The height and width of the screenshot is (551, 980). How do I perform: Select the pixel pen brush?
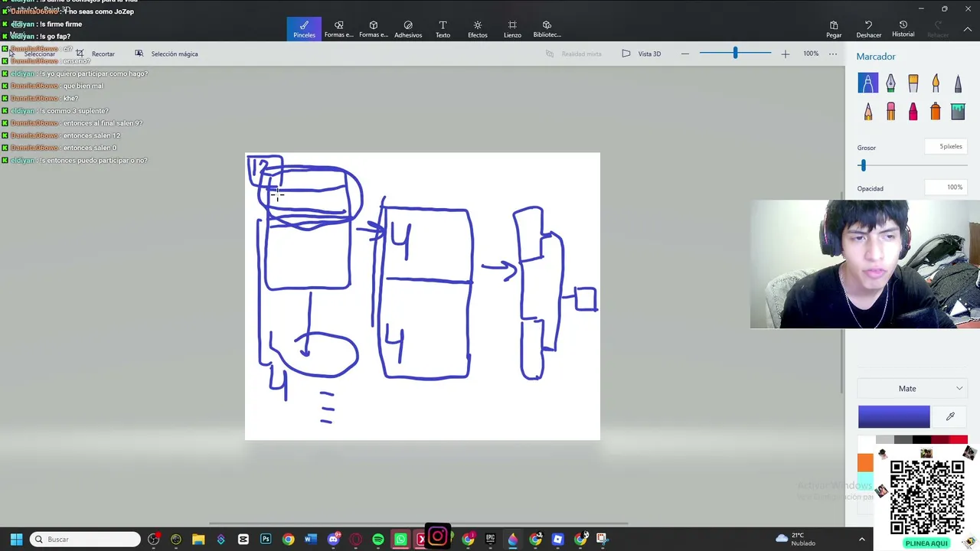coord(958,83)
